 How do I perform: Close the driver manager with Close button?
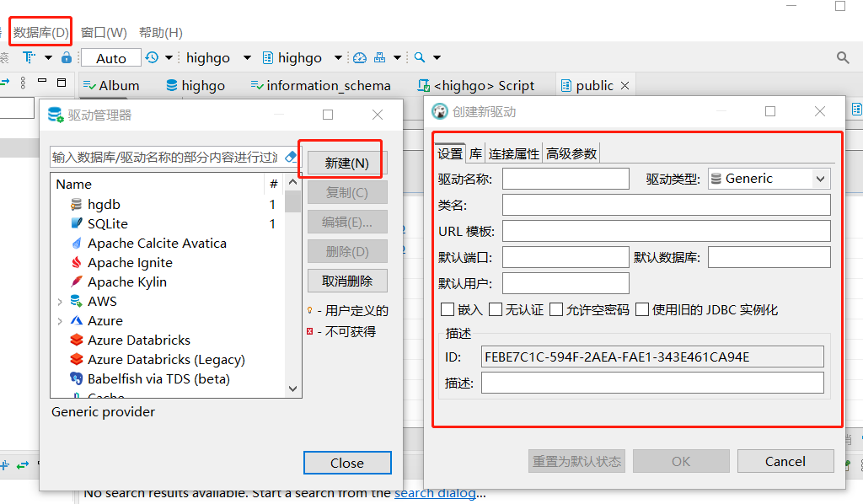tap(347, 463)
